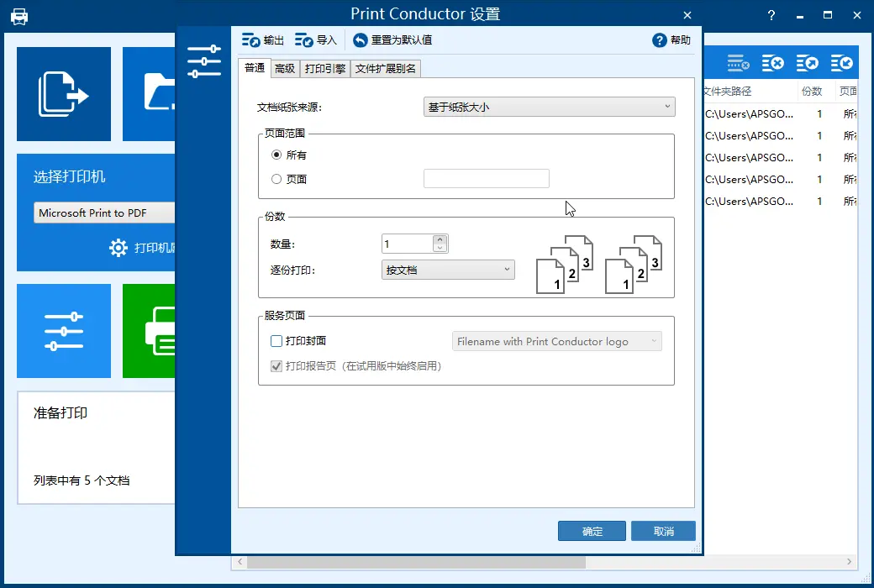Click the horizontal scrollbar thumb at the bottom
This screenshot has width=874, height=588.
pyautogui.click(x=416, y=562)
